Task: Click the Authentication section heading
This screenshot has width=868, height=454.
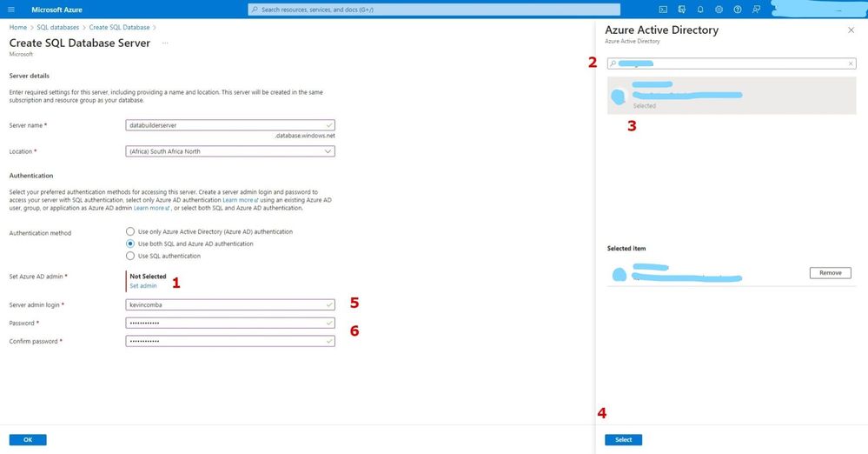Action: 31,175
